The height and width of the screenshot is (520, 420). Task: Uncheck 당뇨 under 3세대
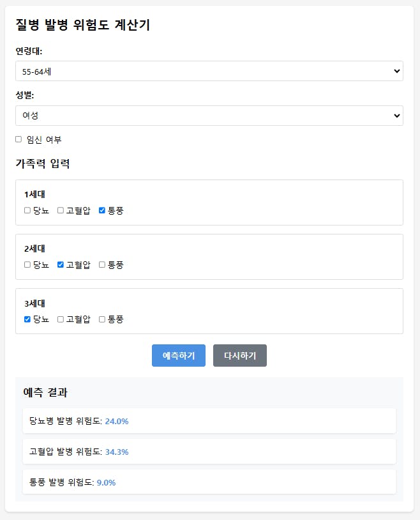27,319
